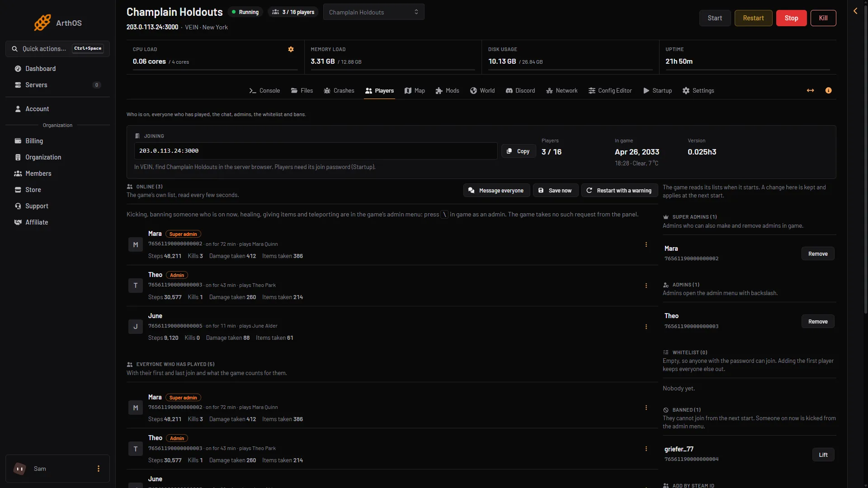Click the Kill button
Viewport: 868px width, 488px height.
coord(823,18)
